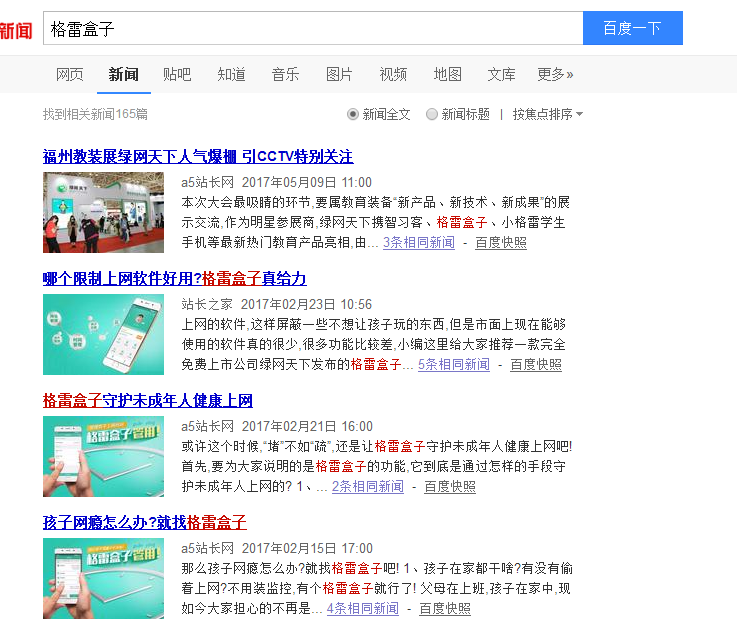Open the 按焦点排序 sort dropdown
737x634 pixels.
[x=548, y=114]
